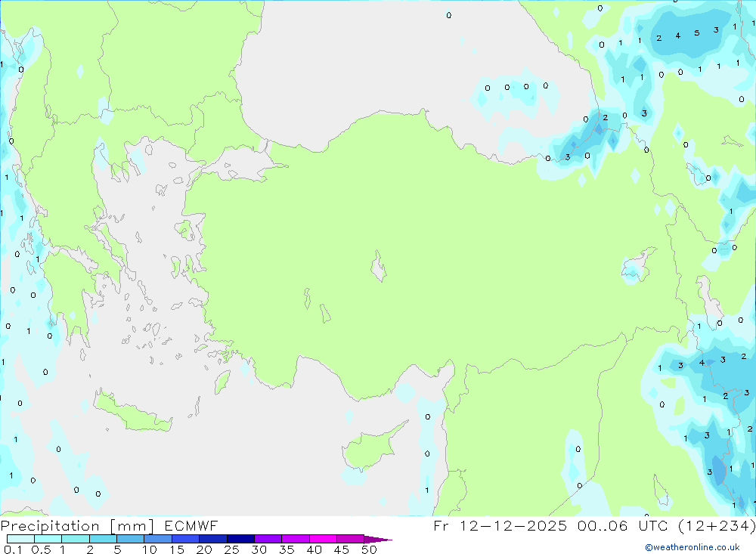Click the "30" legend scale label
This screenshot has width=756, height=554.
point(259,549)
